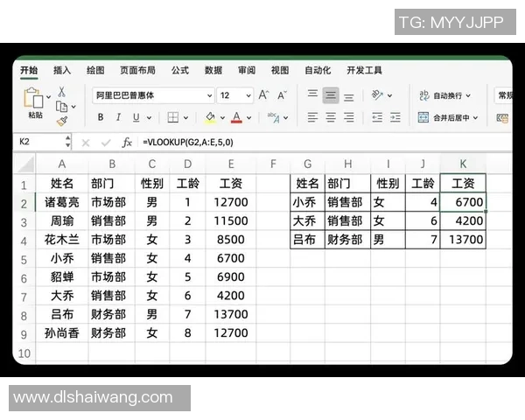Open the 审阅 tab

point(247,70)
